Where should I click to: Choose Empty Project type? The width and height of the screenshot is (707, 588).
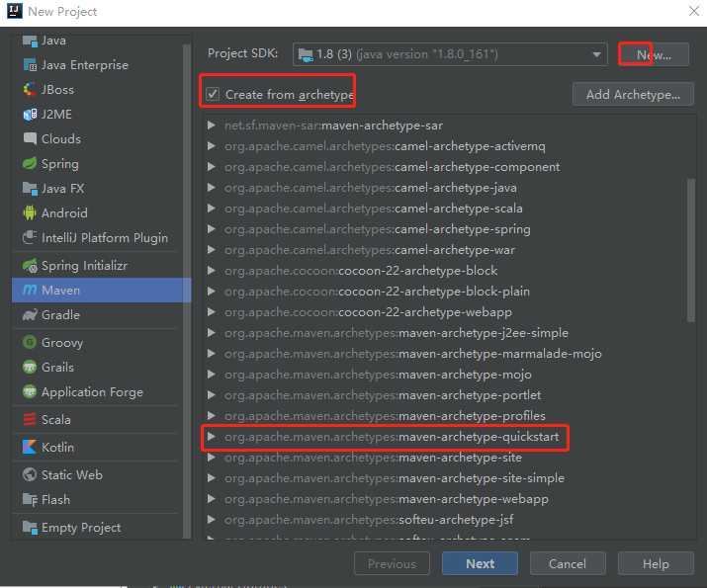pyautogui.click(x=102, y=528)
